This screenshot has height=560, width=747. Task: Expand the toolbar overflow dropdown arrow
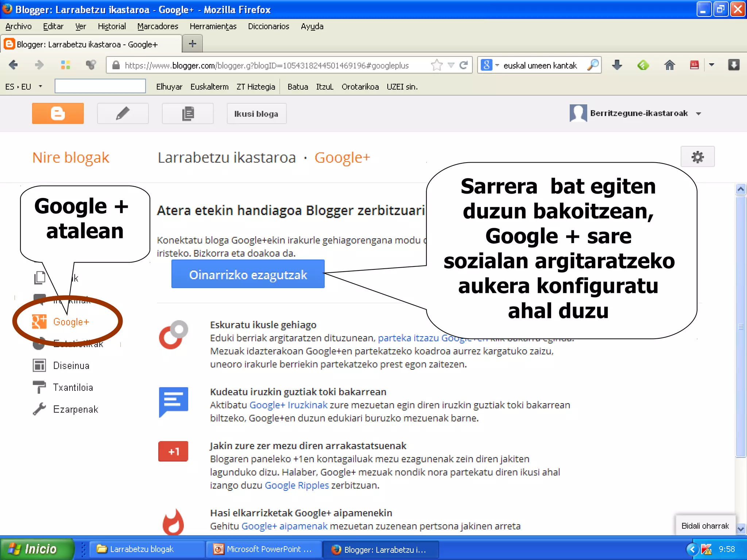click(711, 65)
